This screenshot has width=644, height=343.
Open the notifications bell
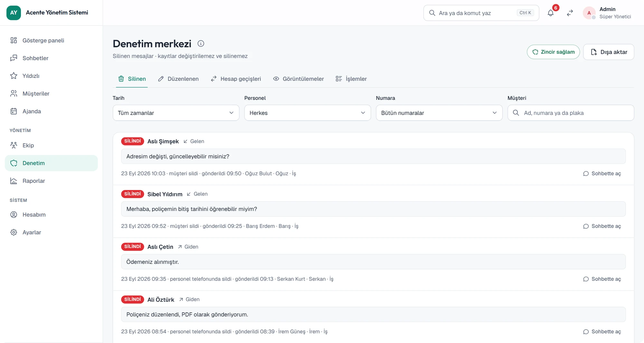[x=551, y=13]
